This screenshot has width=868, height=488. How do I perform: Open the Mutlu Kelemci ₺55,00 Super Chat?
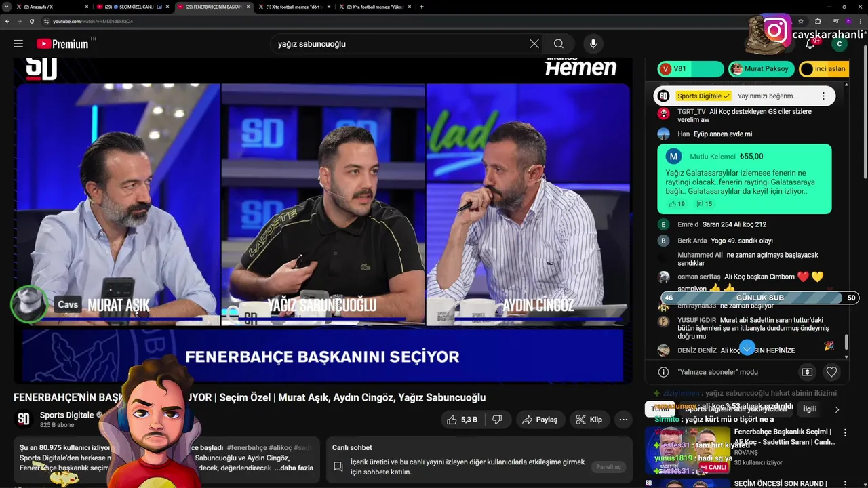coord(745,180)
